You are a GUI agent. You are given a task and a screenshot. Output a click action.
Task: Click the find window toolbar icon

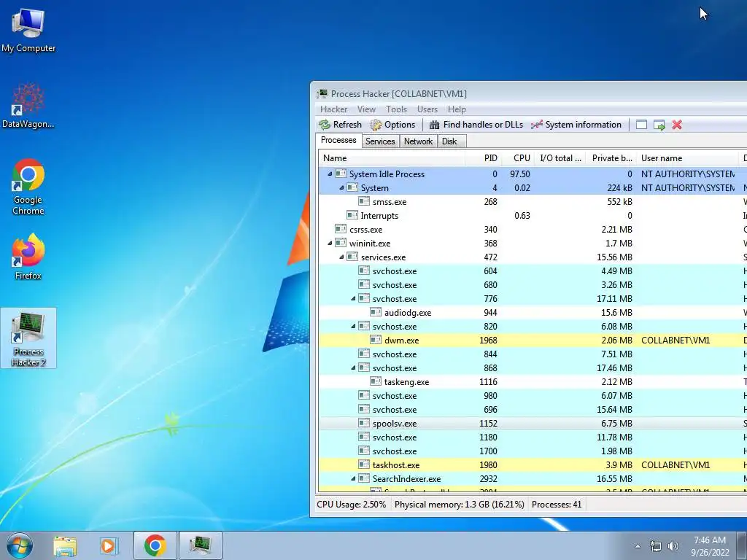(641, 125)
